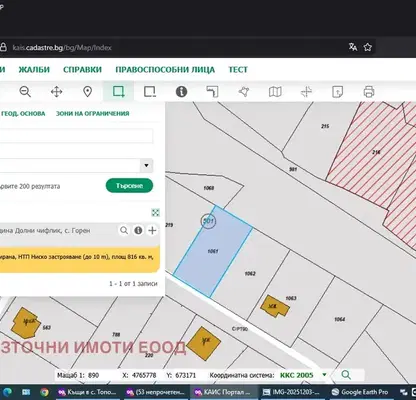The image size is (416, 400).
Task: Click the scale value 890 field
Action: click(93, 375)
